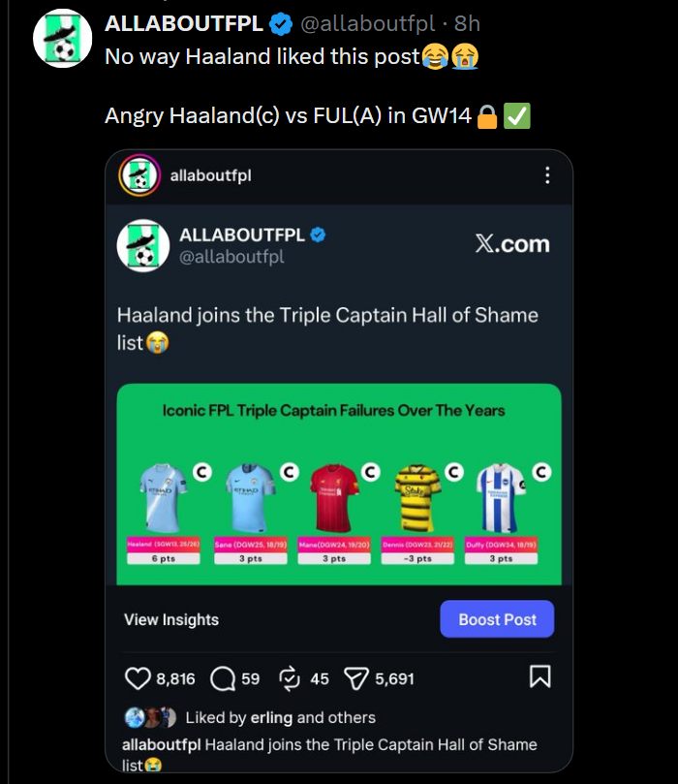Click the X.com logo in screenshot
Screen dimensions: 678x784
(x=512, y=244)
